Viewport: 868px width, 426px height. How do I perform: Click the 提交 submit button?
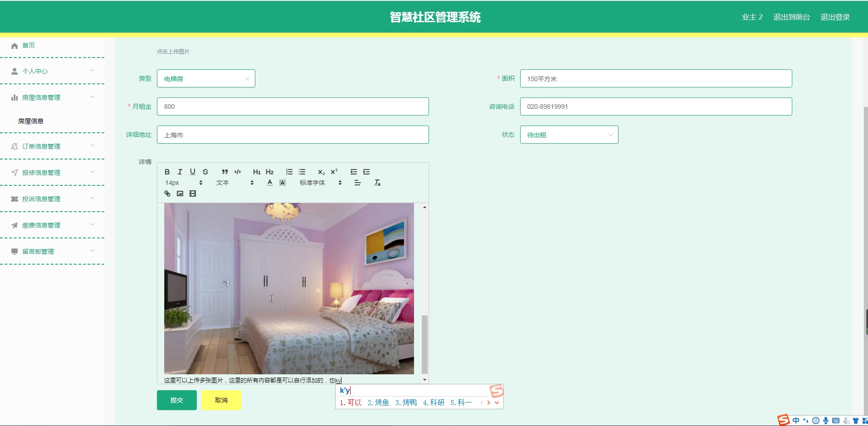[177, 400]
